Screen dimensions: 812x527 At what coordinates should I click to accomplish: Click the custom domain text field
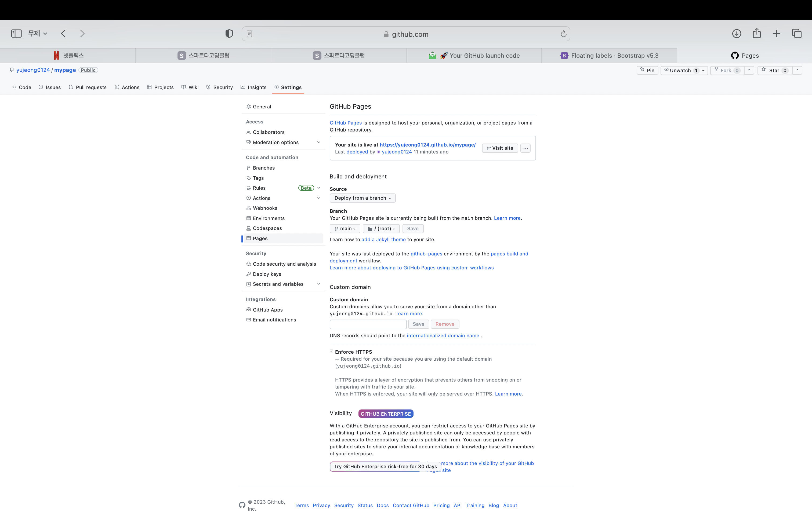click(x=368, y=324)
